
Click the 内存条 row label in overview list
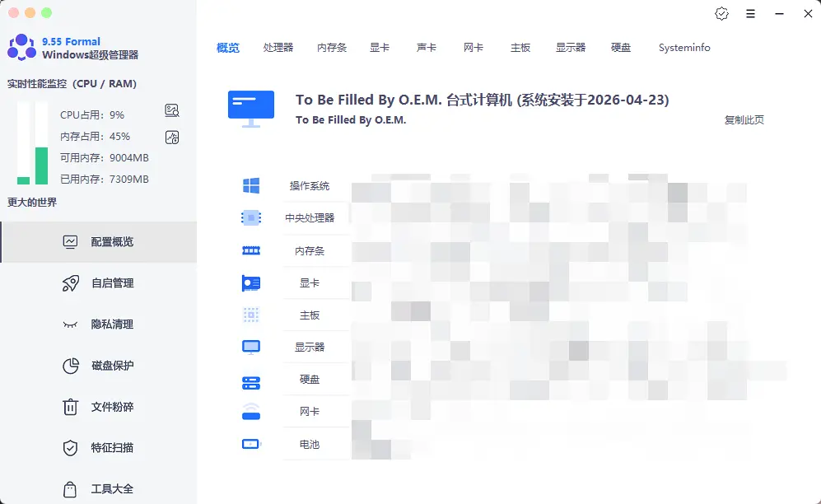click(310, 251)
